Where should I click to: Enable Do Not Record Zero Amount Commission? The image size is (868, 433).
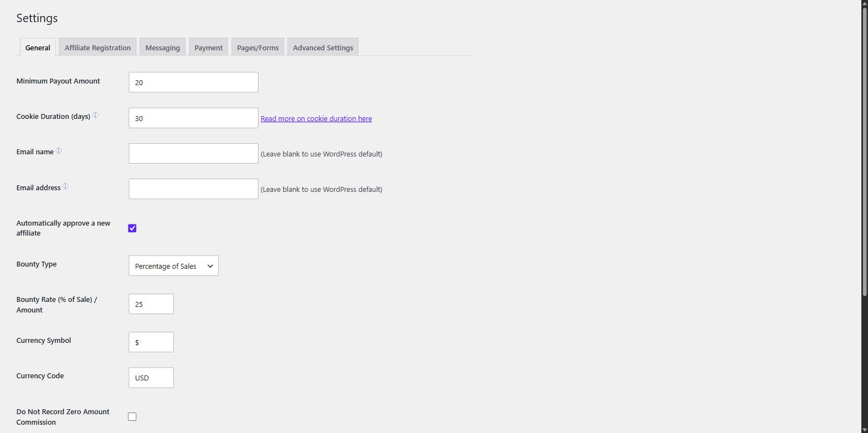pos(132,417)
